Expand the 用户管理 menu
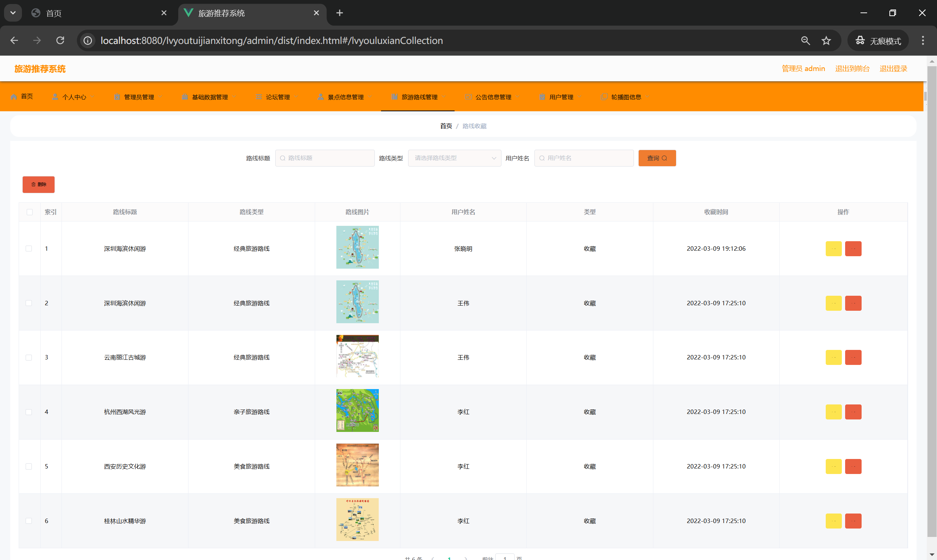 560,97
